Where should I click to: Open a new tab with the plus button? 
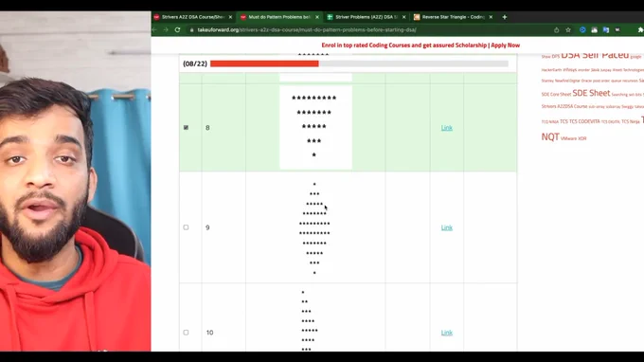click(505, 17)
